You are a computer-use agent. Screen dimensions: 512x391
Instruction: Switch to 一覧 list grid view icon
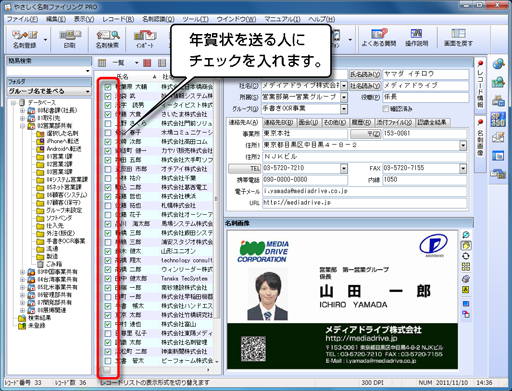tap(102, 63)
